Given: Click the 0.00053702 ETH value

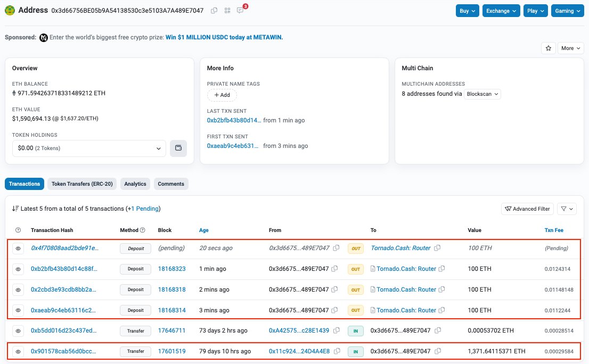Looking at the screenshot, I should point(490,330).
